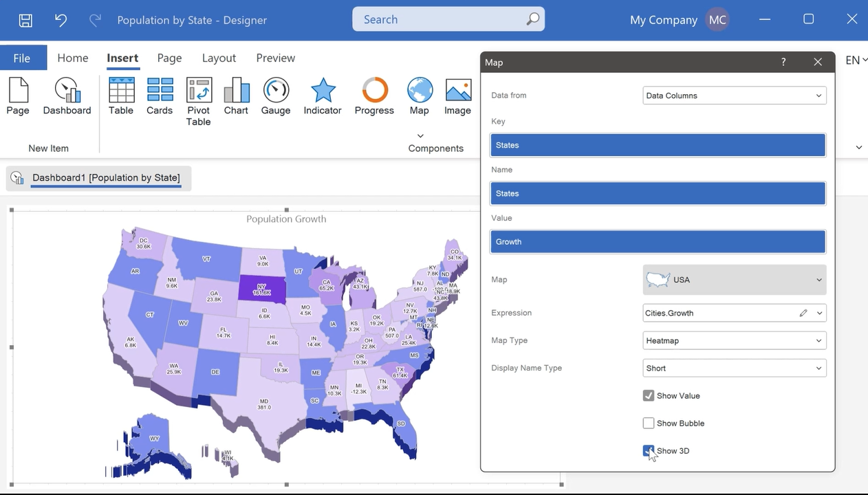Open the Preview ribbon tab
This screenshot has width=868, height=495.
point(275,58)
